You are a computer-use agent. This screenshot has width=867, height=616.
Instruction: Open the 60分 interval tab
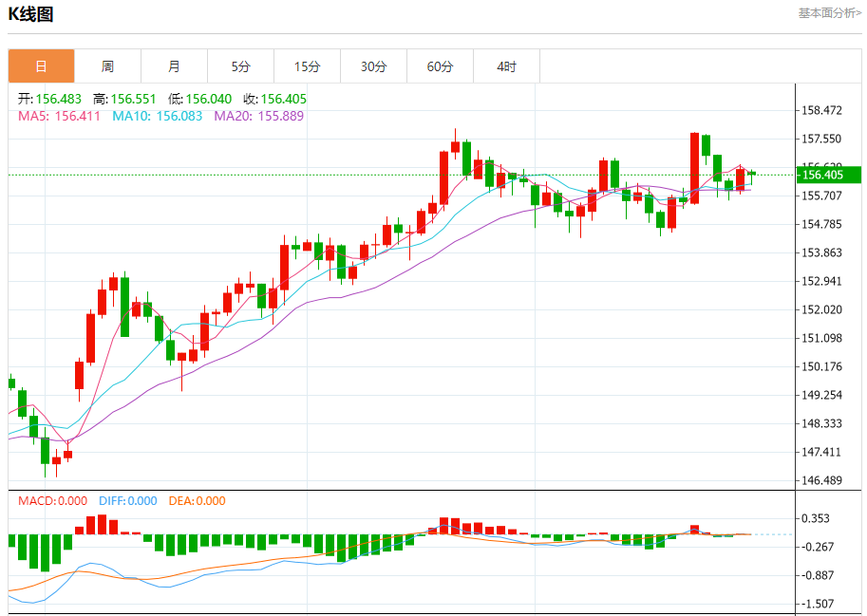(440, 66)
